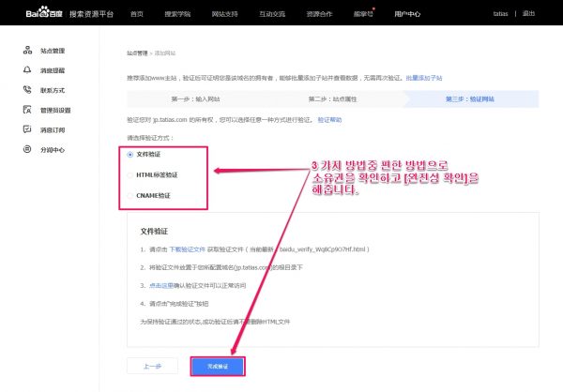Open 消息订阅 in the sidebar
The width and height of the screenshot is (563, 392).
tap(53, 130)
